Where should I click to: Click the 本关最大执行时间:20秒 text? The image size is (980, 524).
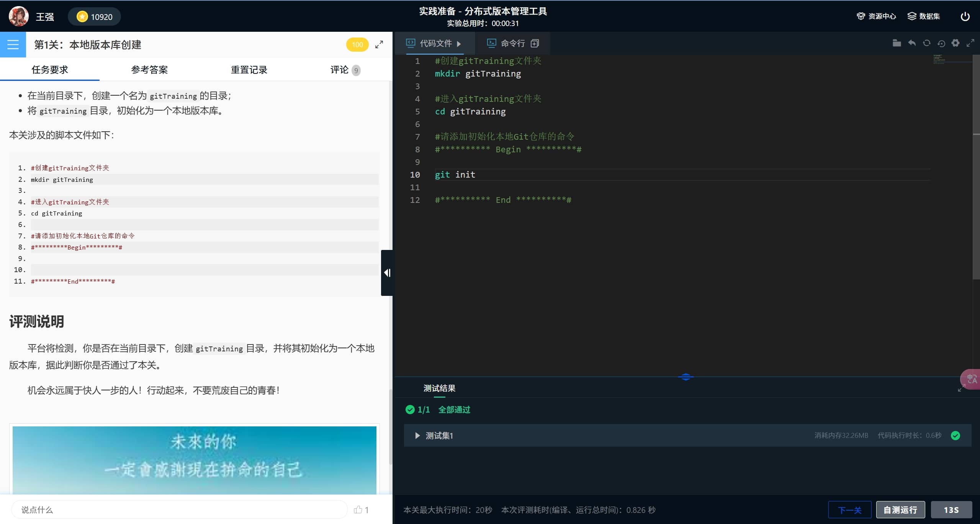(x=448, y=510)
